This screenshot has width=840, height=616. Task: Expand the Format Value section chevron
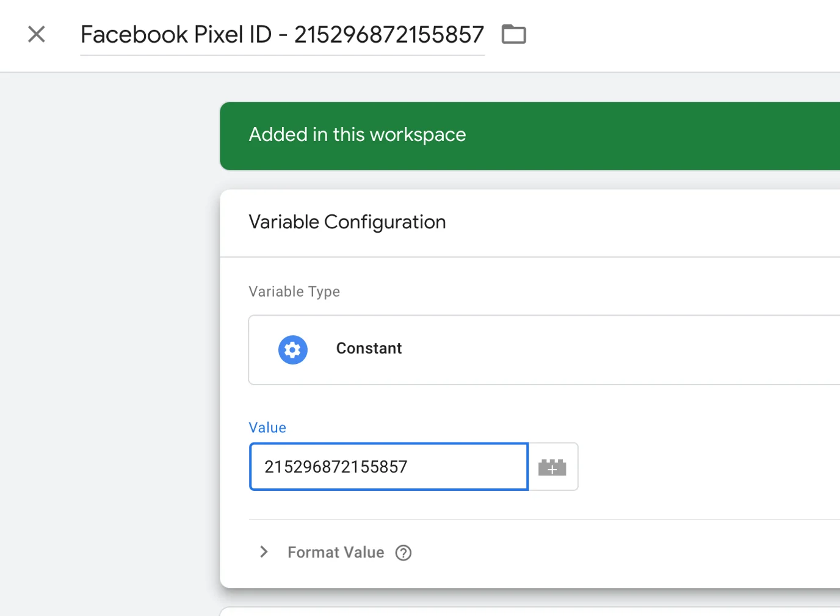pyautogui.click(x=264, y=552)
